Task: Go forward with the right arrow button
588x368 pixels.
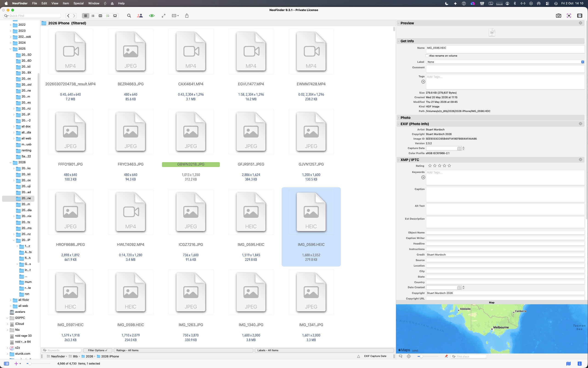Action: coord(74,16)
